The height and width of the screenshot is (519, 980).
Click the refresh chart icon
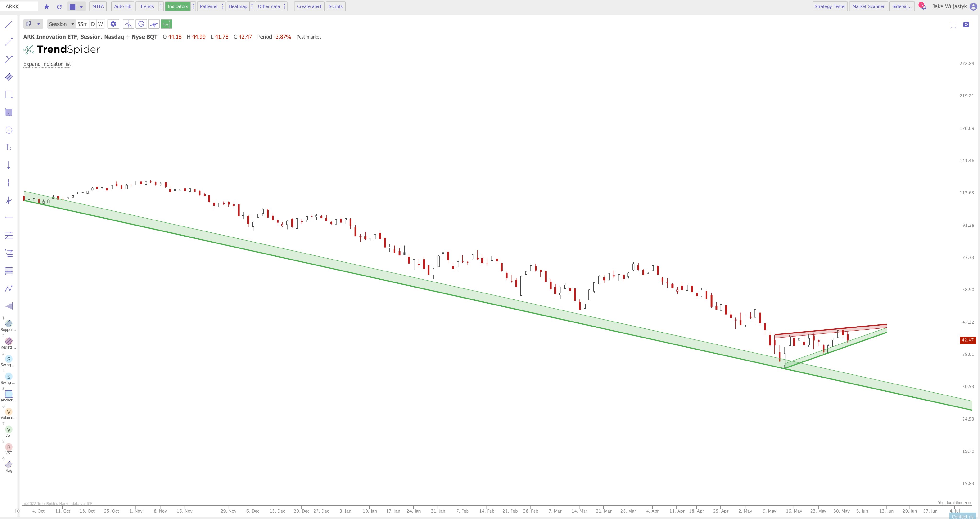(59, 6)
